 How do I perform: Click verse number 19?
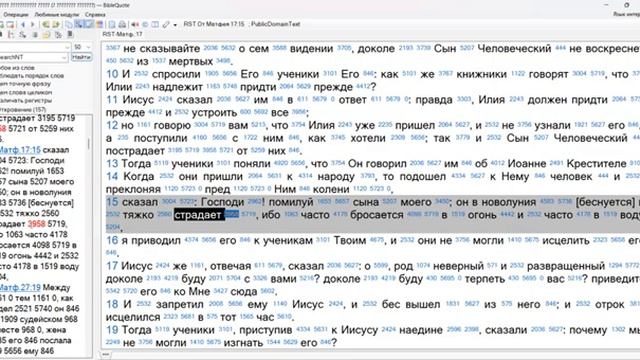point(112,330)
